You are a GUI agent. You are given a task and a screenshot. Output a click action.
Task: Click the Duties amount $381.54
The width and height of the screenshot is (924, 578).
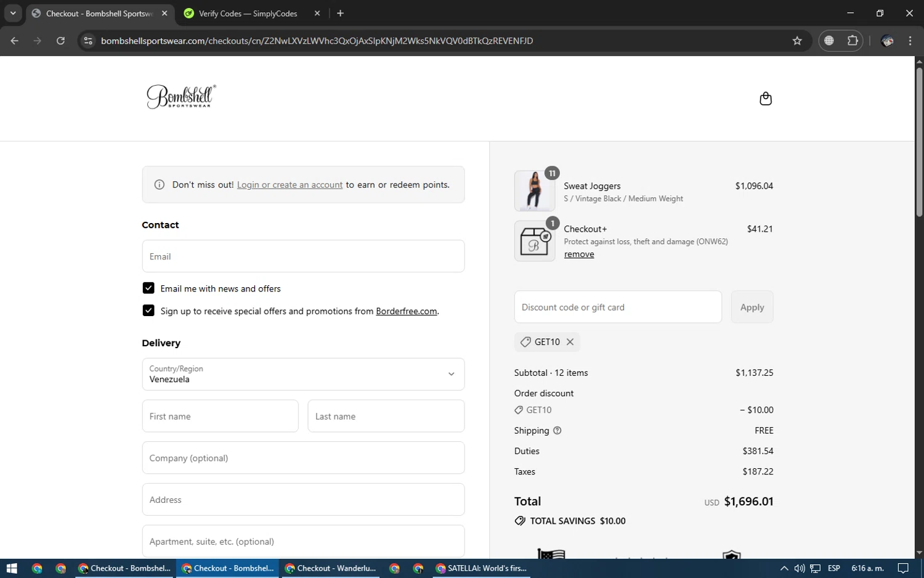pos(758,451)
